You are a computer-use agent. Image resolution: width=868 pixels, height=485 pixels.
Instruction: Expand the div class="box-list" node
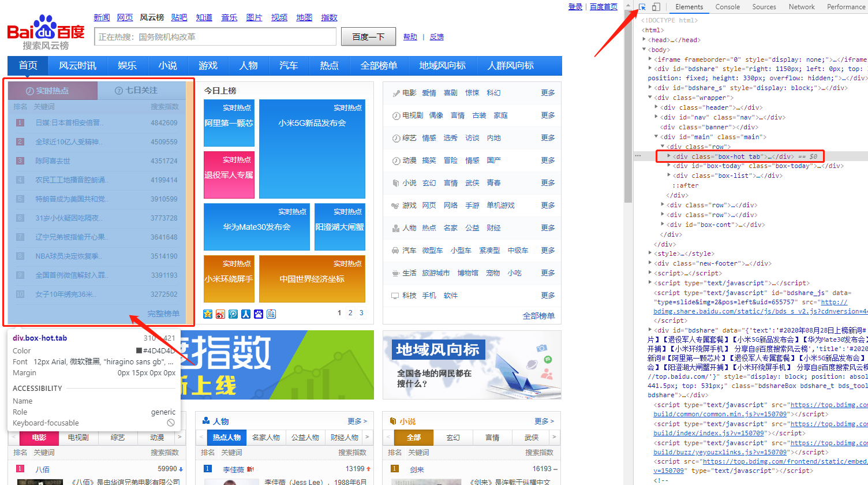coord(669,176)
